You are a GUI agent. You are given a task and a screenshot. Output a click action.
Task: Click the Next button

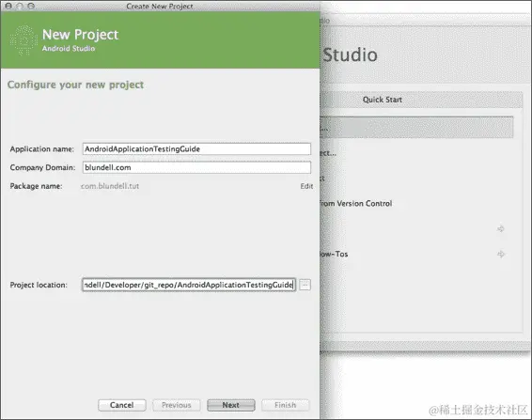230,405
